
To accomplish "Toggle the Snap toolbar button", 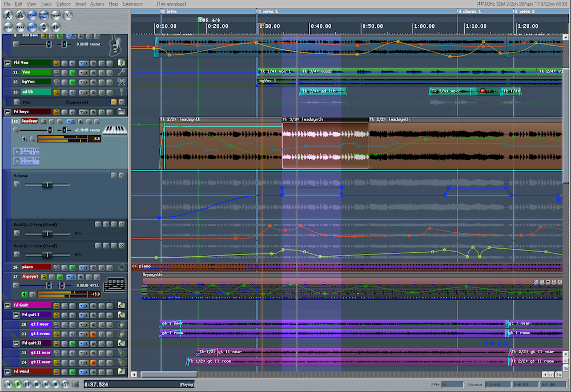I will (20, 27).
